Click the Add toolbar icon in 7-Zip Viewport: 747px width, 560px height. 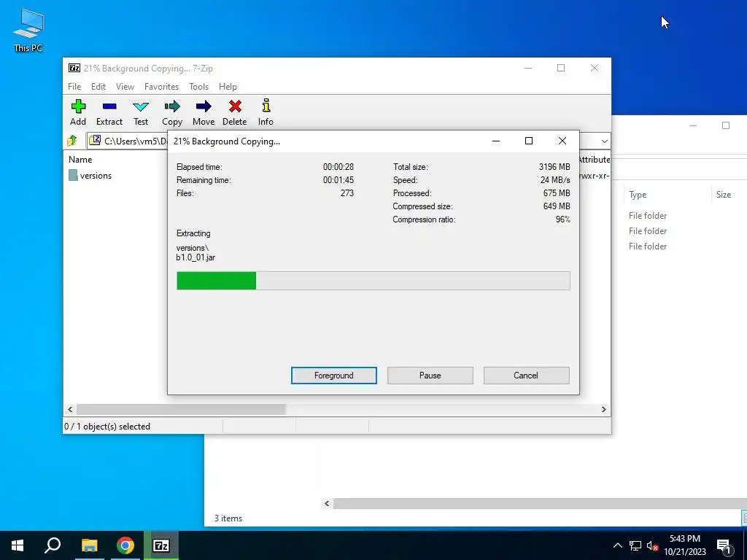pos(78,112)
